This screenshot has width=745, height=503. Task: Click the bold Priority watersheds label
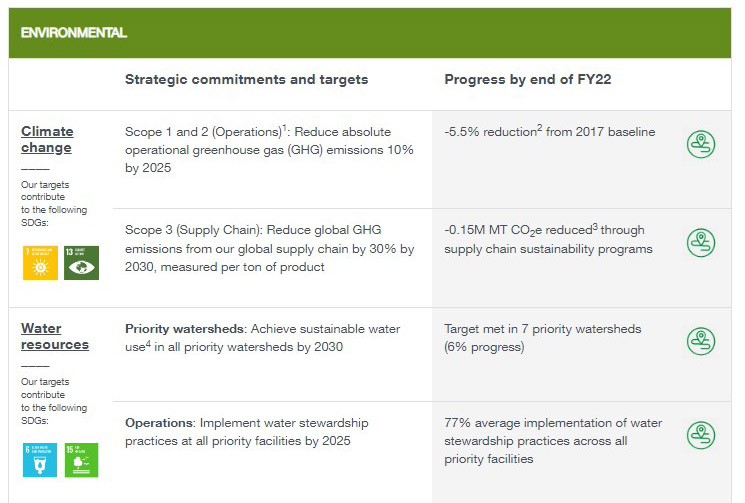(x=185, y=329)
